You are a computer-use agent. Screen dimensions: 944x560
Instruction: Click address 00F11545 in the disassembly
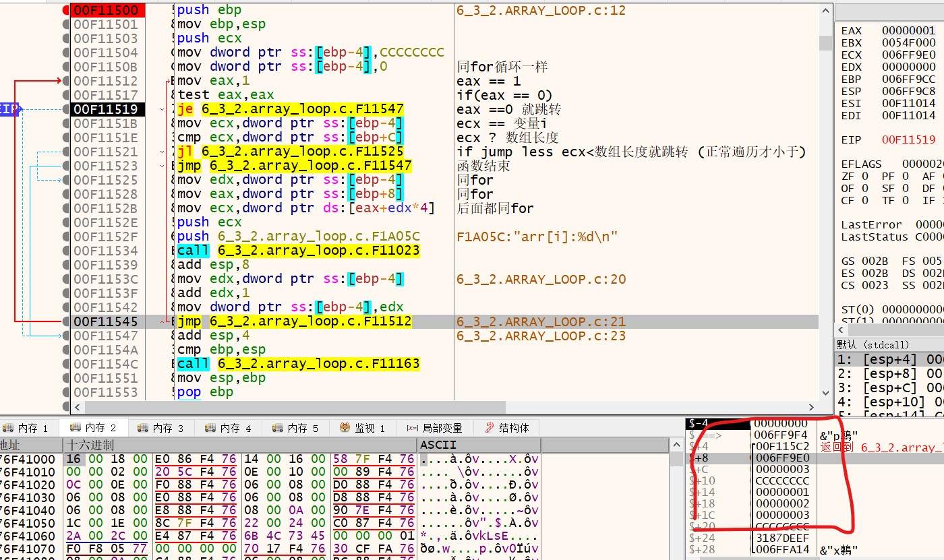tap(106, 321)
